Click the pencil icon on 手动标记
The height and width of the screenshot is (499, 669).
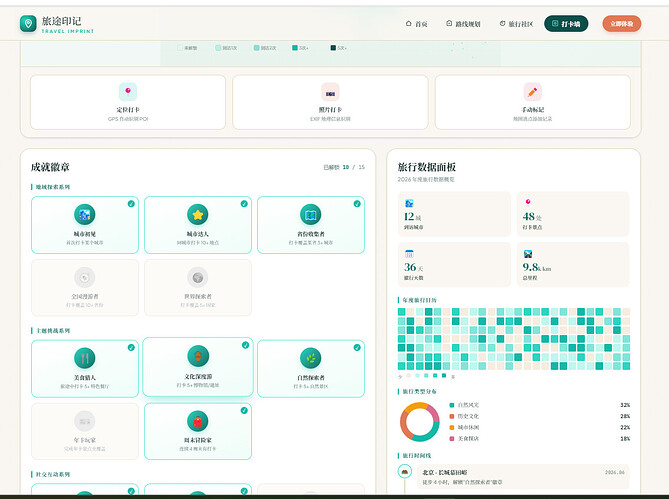pos(532,92)
